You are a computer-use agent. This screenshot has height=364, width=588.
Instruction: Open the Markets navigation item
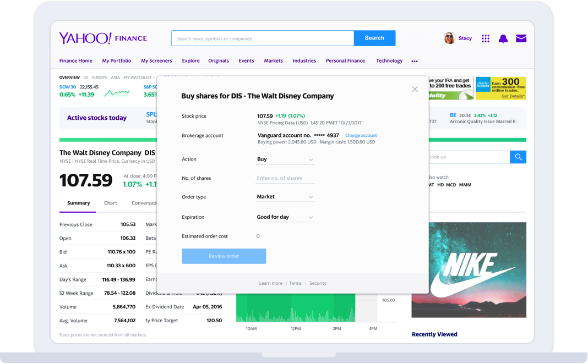click(274, 60)
